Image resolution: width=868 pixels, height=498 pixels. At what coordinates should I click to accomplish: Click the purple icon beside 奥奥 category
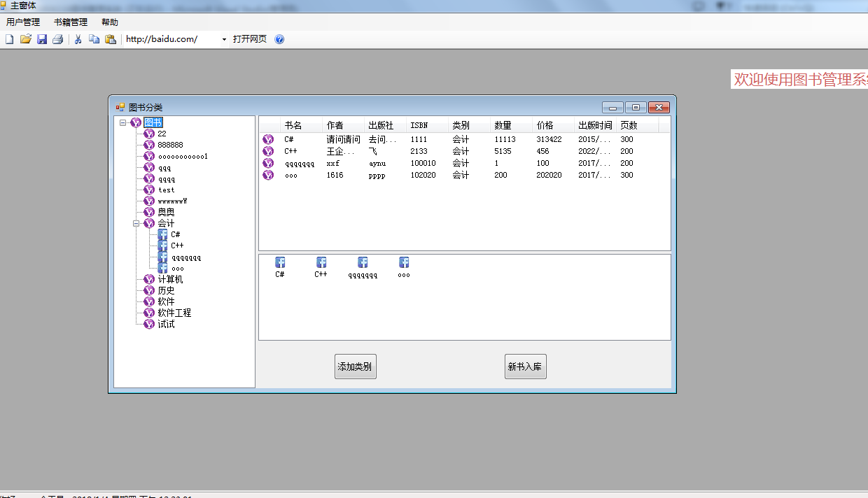pos(149,212)
